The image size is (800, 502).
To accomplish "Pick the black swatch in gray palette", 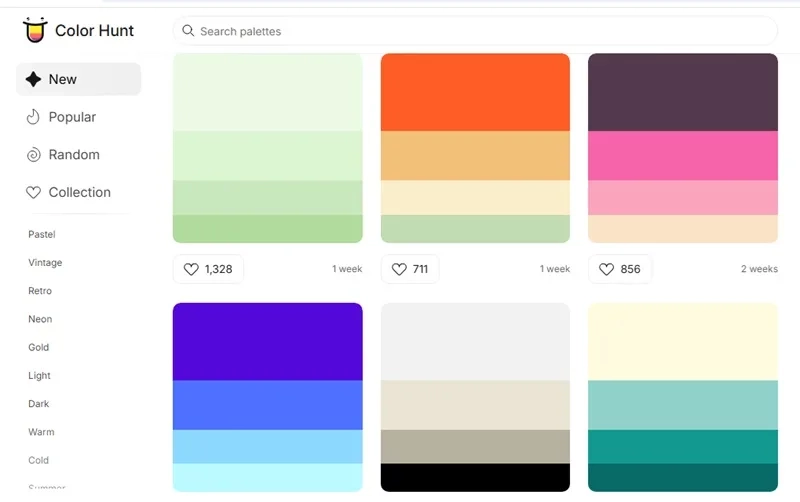I will (x=475, y=477).
